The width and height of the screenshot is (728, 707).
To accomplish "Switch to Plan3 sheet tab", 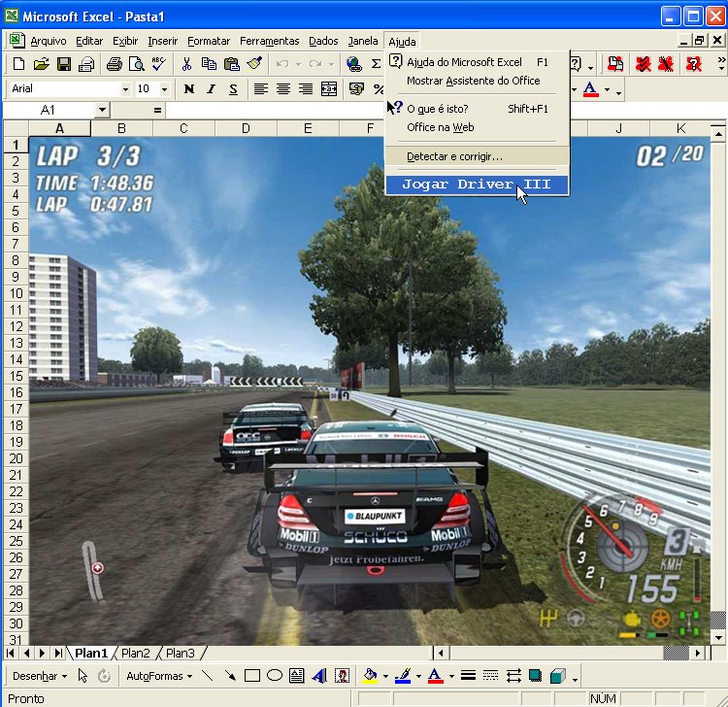I will 181,654.
